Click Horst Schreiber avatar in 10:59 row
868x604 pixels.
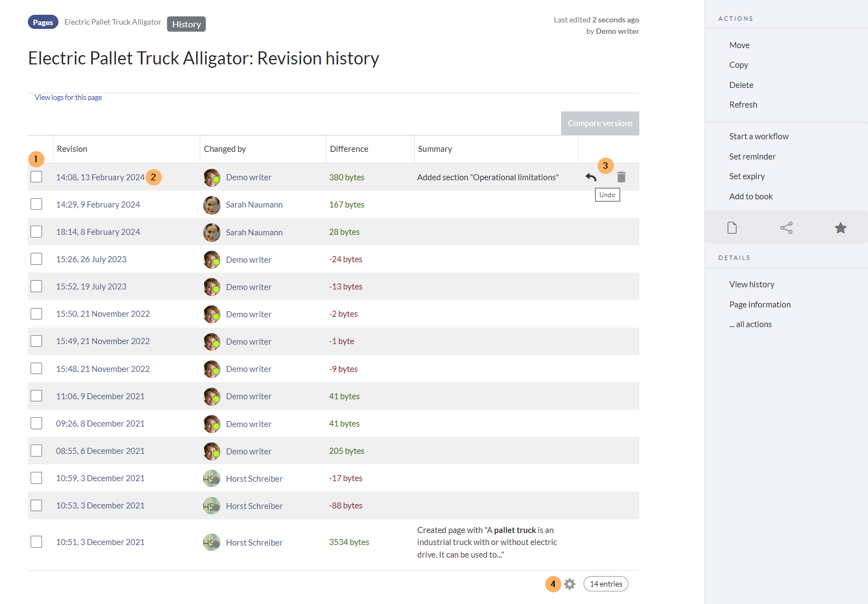click(x=212, y=478)
